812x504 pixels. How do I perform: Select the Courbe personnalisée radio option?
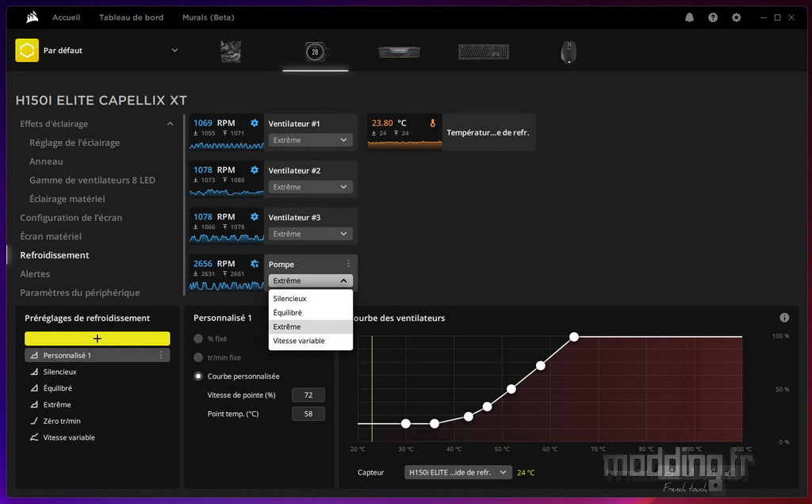click(x=197, y=376)
